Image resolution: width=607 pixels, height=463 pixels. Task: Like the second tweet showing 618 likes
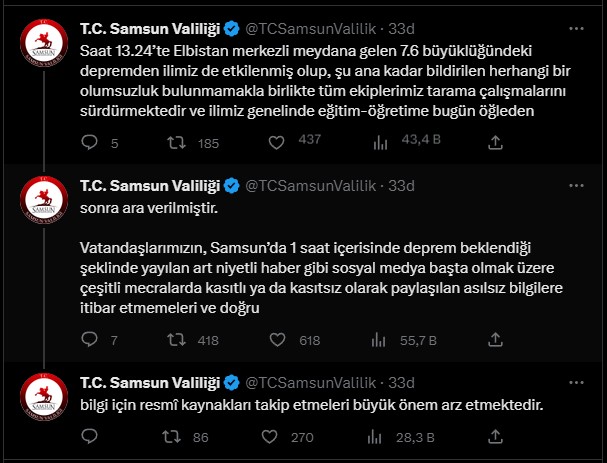tap(277, 340)
